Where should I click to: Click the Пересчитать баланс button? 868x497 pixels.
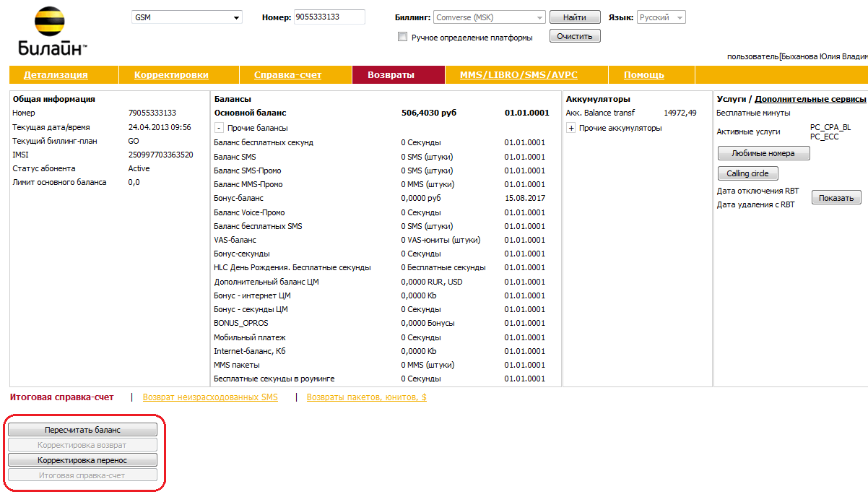[x=82, y=430]
